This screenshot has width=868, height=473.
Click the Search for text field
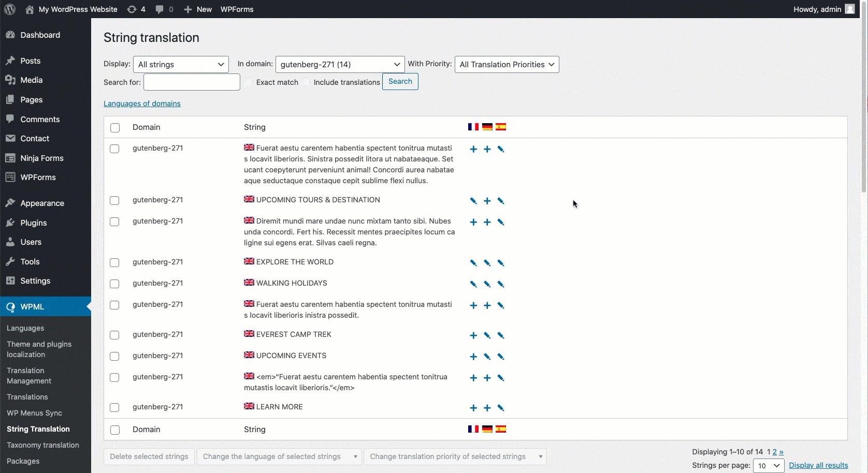192,82
